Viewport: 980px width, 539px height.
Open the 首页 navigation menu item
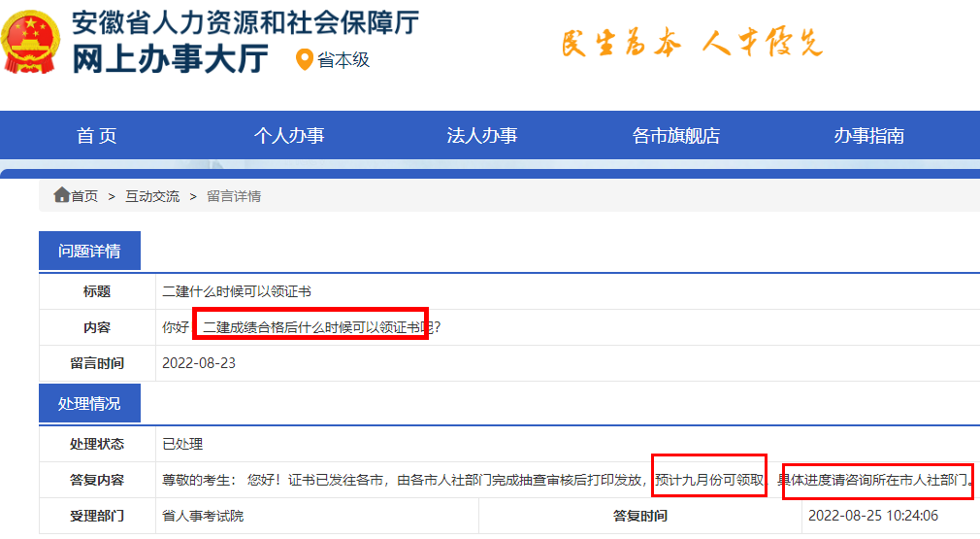click(x=96, y=136)
